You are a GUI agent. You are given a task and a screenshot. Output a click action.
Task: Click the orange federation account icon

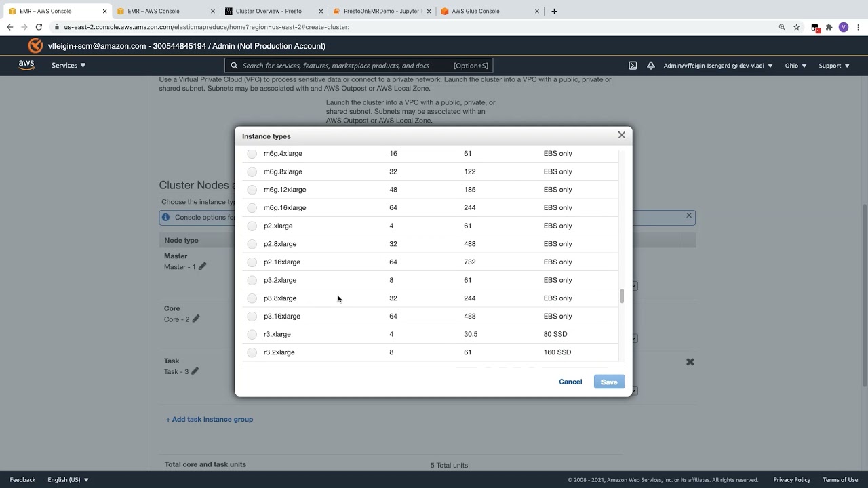(x=35, y=46)
